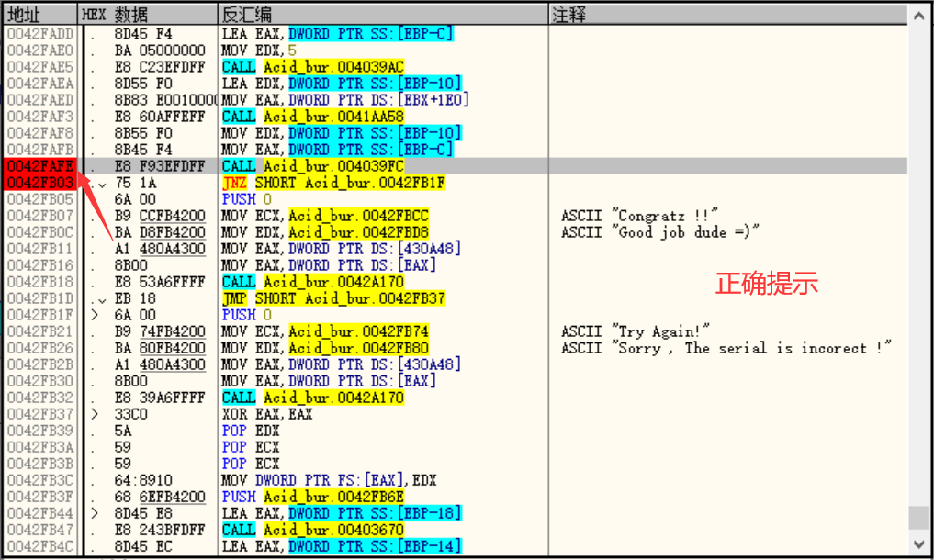Click 'MOV EDX,DWORD PTR SS:[EBP-10]' instruction
The width and height of the screenshot is (934, 560).
coord(342,133)
